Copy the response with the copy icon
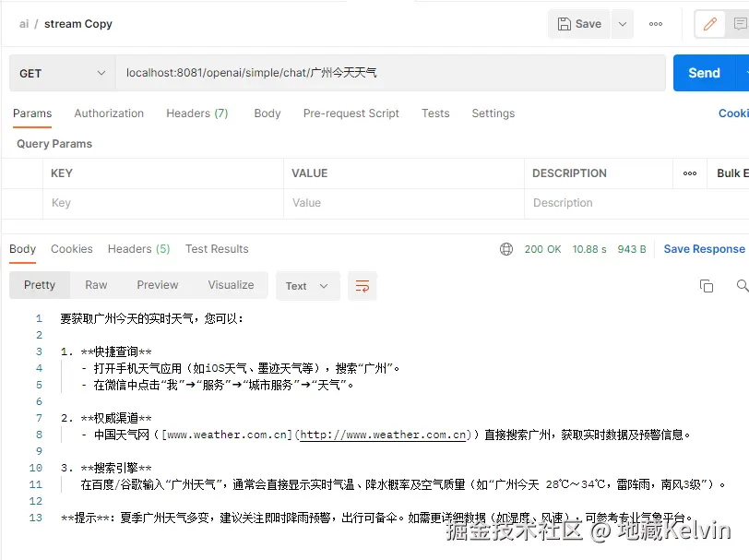Viewport: 749px width, 560px height. (x=706, y=286)
